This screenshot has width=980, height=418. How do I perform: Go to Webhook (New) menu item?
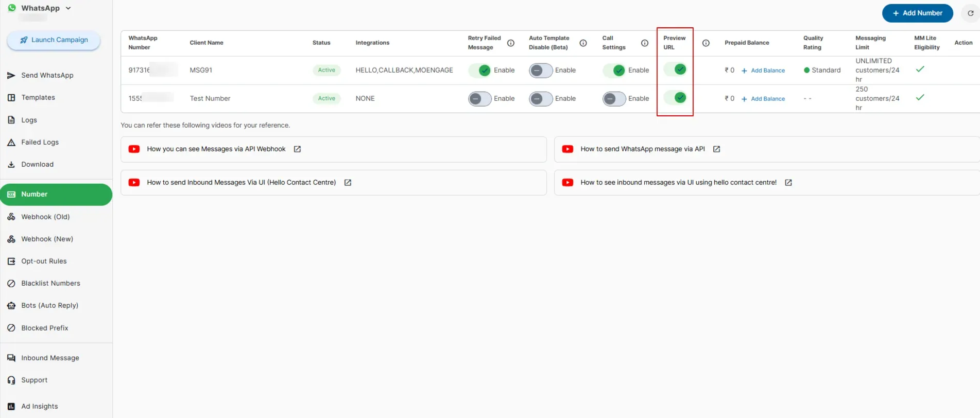pyautogui.click(x=47, y=239)
